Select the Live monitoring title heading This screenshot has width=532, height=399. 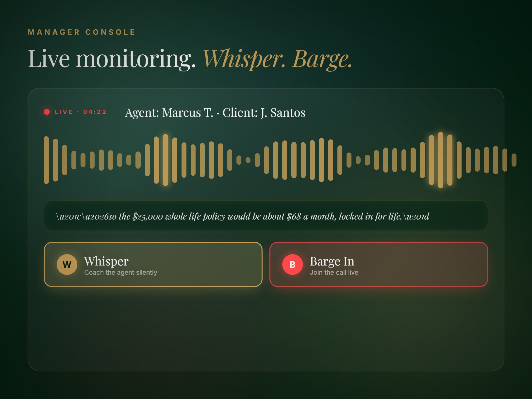tap(111, 59)
